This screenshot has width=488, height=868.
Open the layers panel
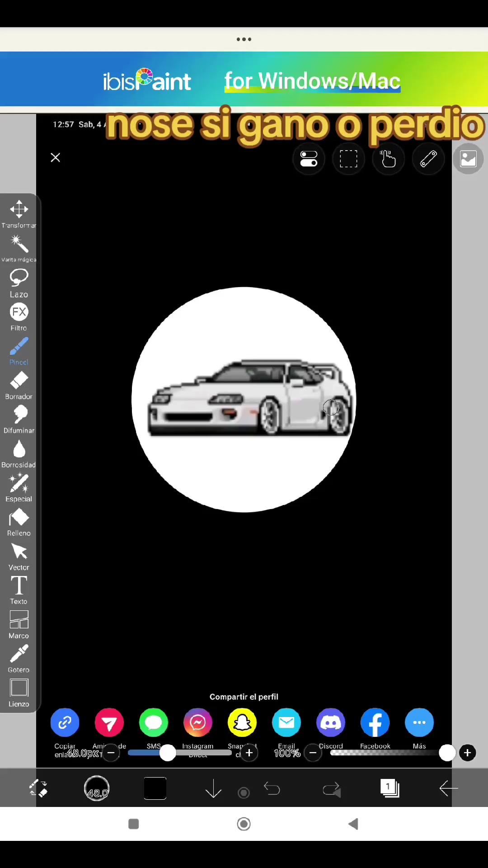tap(389, 788)
